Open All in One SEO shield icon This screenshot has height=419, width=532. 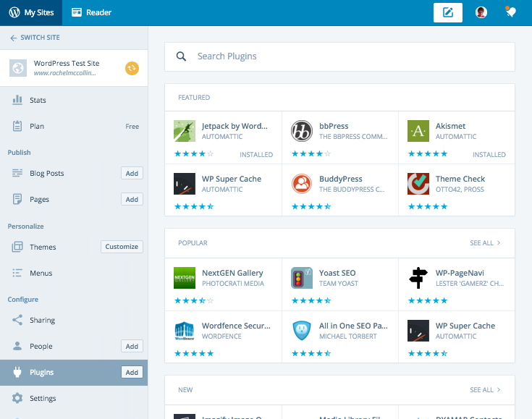point(302,331)
